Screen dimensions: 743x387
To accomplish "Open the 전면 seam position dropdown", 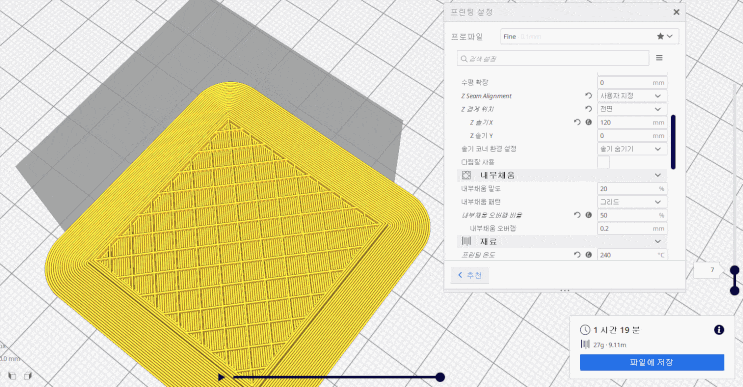I will point(632,109).
